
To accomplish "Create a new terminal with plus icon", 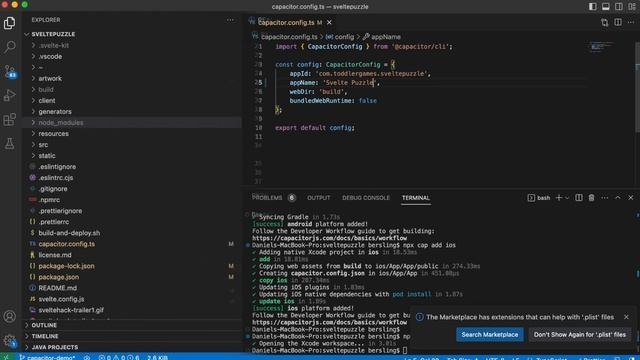I will tap(559, 198).
